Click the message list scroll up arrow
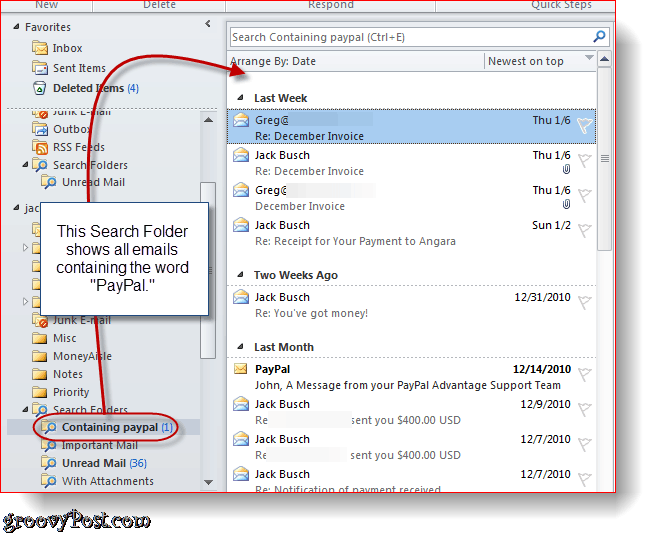The image size is (661, 538). click(x=605, y=59)
